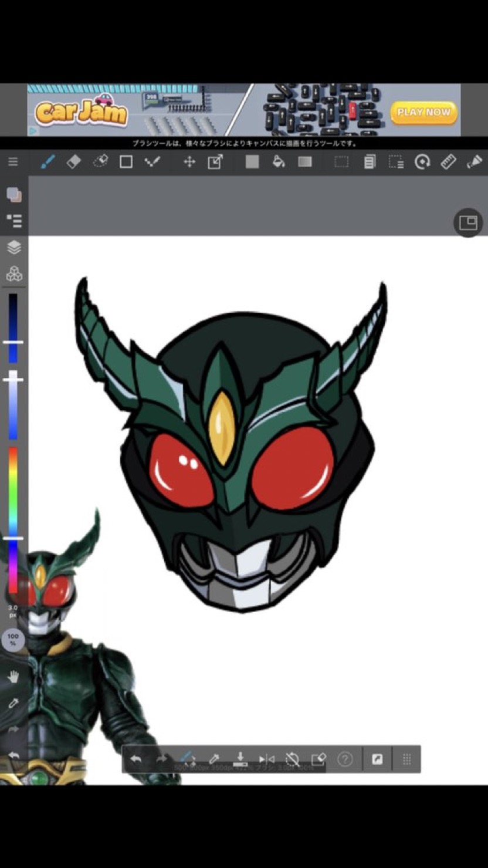This screenshot has width=488, height=868.
Task: Open the ruler/snap tool
Action: [x=448, y=162]
